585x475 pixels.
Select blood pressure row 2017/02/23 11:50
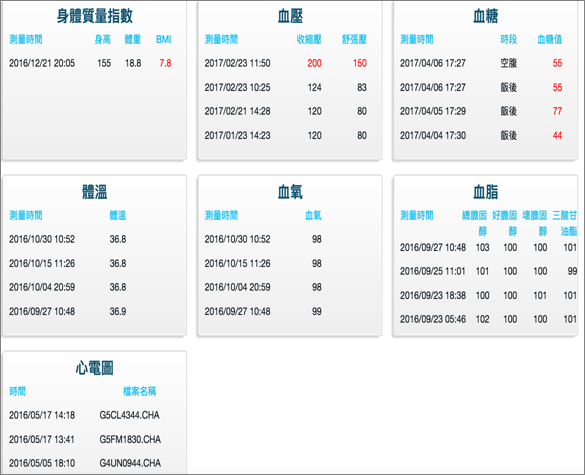coord(286,63)
